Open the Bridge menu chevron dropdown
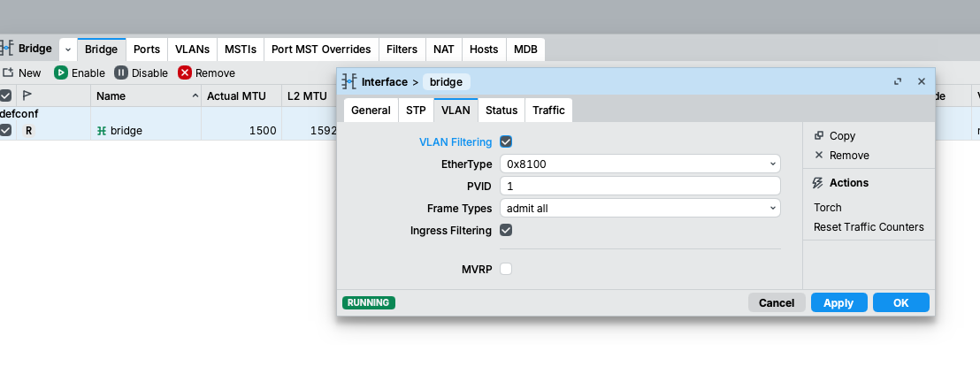This screenshot has height=374, width=980. (68, 50)
